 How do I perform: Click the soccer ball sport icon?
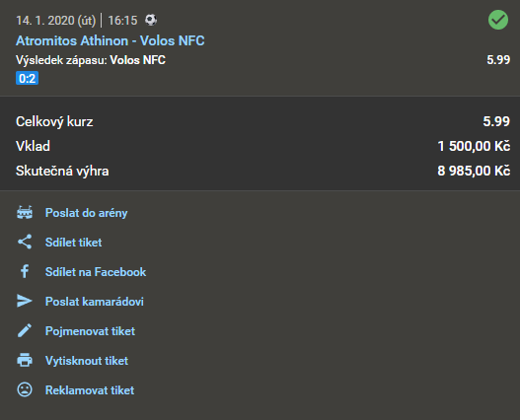pyautogui.click(x=151, y=20)
